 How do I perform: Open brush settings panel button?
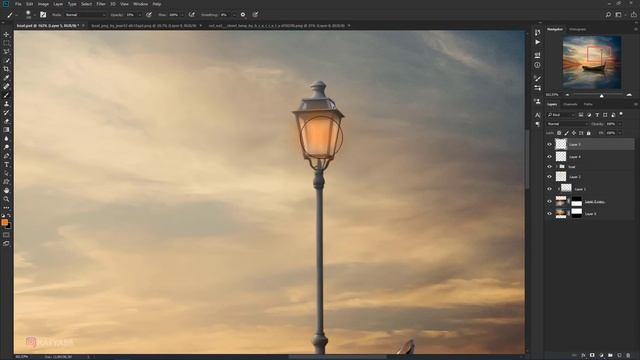43,14
